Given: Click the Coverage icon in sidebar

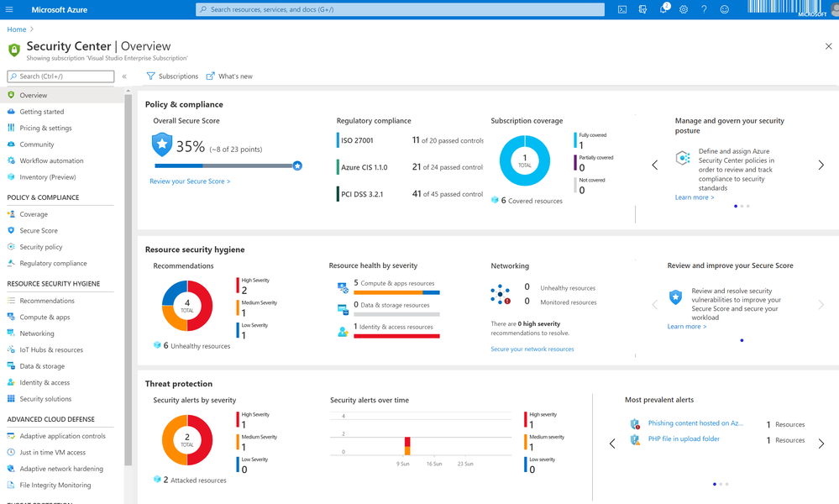Looking at the screenshot, I should [x=11, y=214].
